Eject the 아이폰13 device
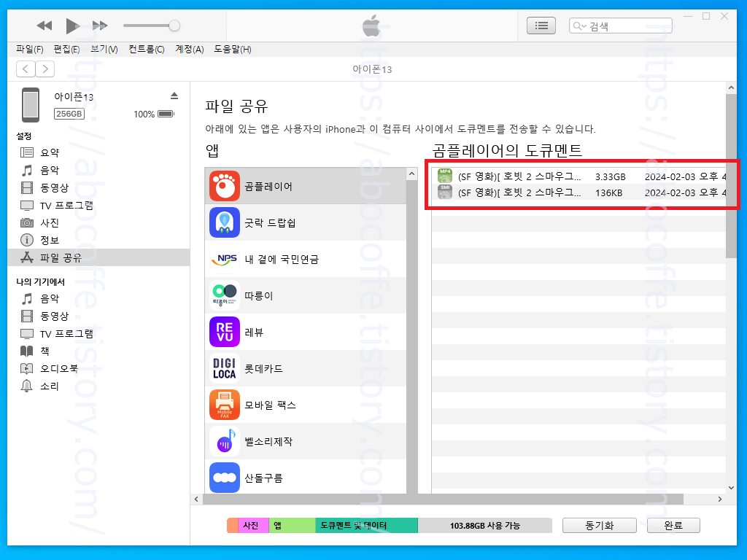This screenshot has height=560, width=747. (x=174, y=96)
